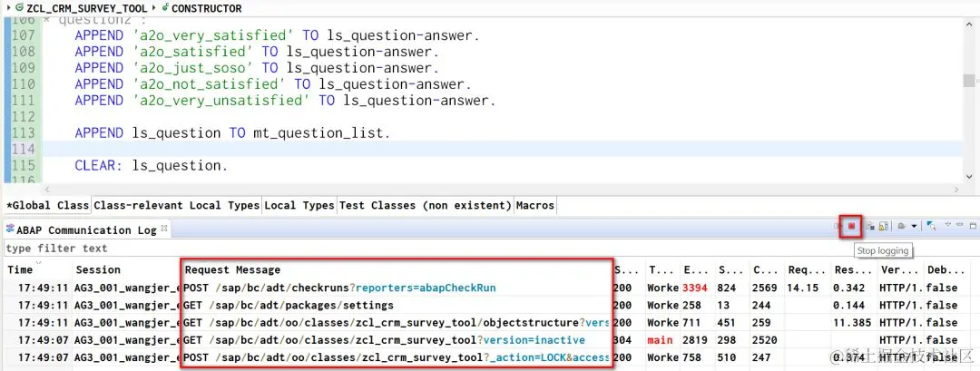Click the Res... column header
This screenshot has height=371, width=980.
[853, 269]
